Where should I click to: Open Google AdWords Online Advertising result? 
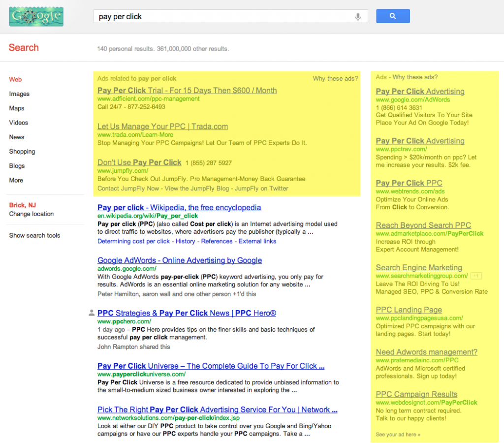pyautogui.click(x=180, y=260)
